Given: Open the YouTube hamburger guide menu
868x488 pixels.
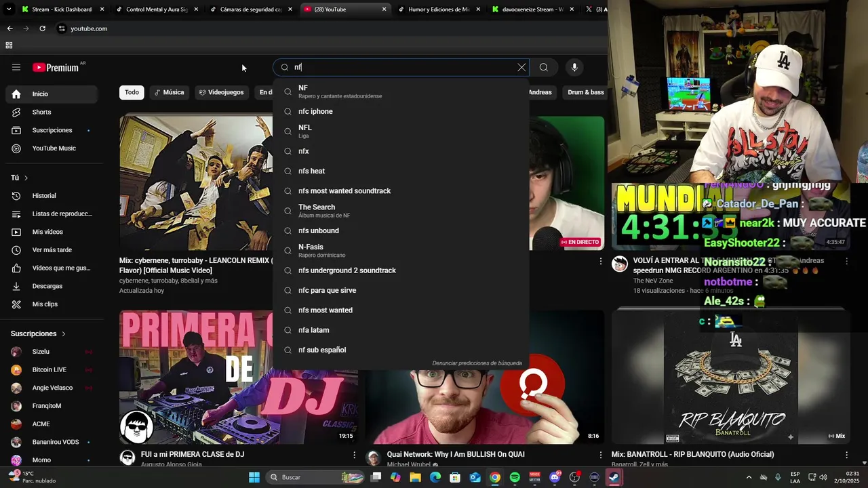Looking at the screenshot, I should 16,67.
